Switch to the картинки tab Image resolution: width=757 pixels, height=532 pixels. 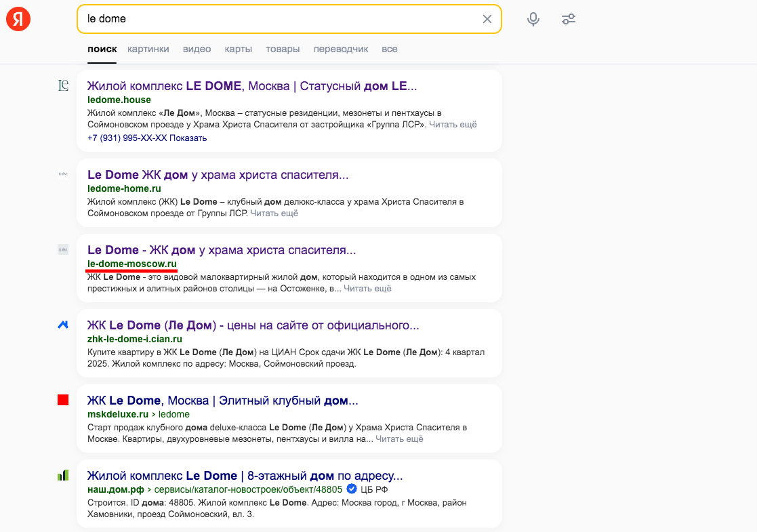click(x=148, y=49)
